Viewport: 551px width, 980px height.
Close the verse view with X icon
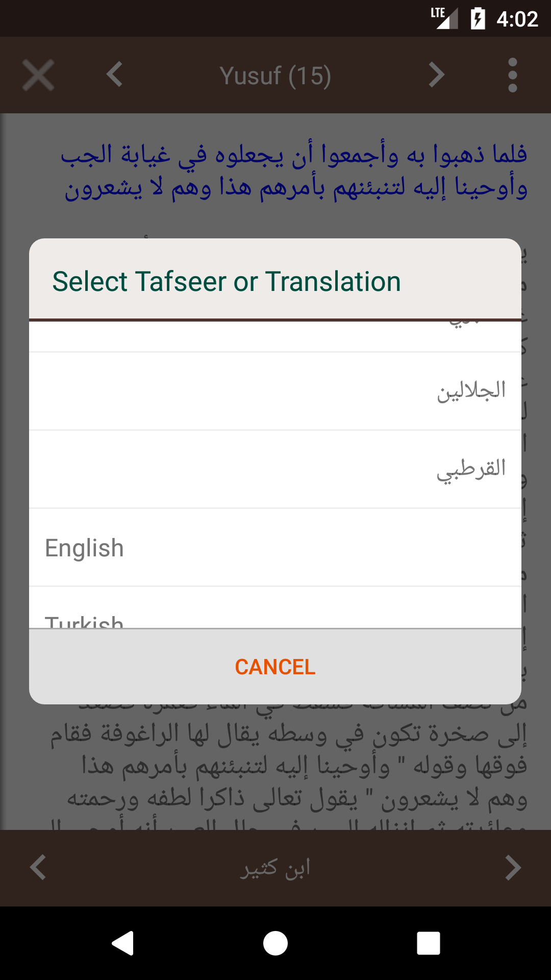click(x=38, y=75)
